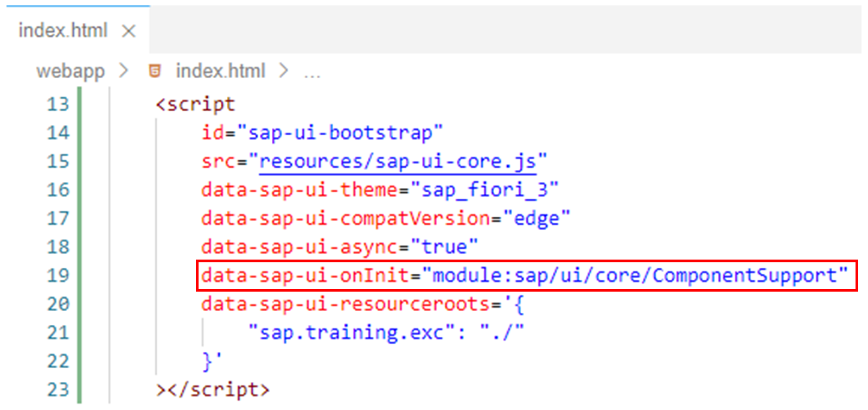Click line number 18 in gutter
Screen dimensions: 868x410
(x=58, y=247)
